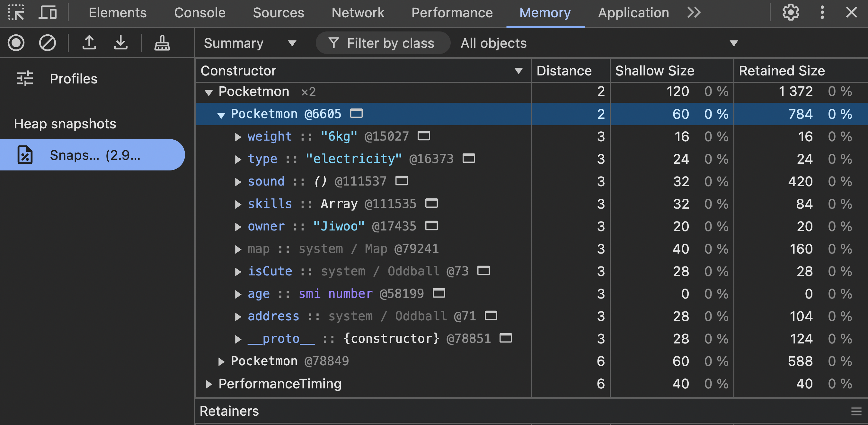Show more tabs via the chevron button

694,13
